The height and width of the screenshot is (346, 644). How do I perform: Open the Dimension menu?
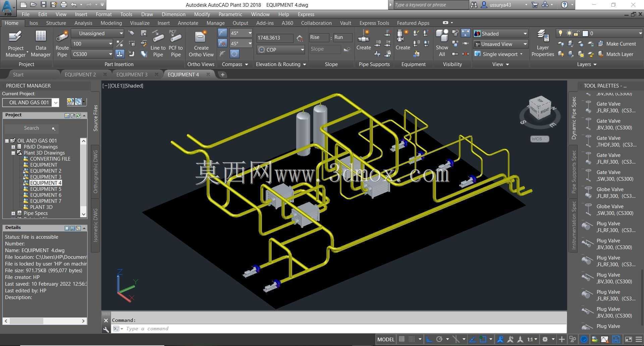173,14
